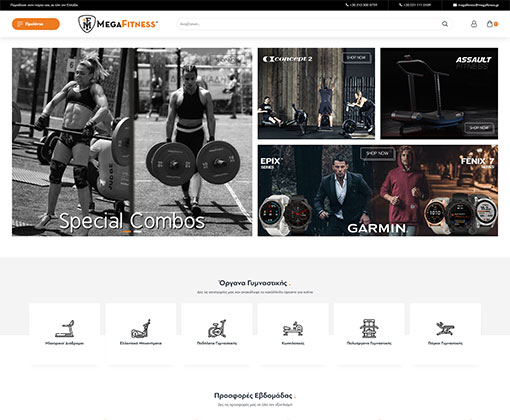Image resolution: width=510 pixels, height=420 pixels.
Task: Open the treadmill category icon
Action: pos(65,328)
